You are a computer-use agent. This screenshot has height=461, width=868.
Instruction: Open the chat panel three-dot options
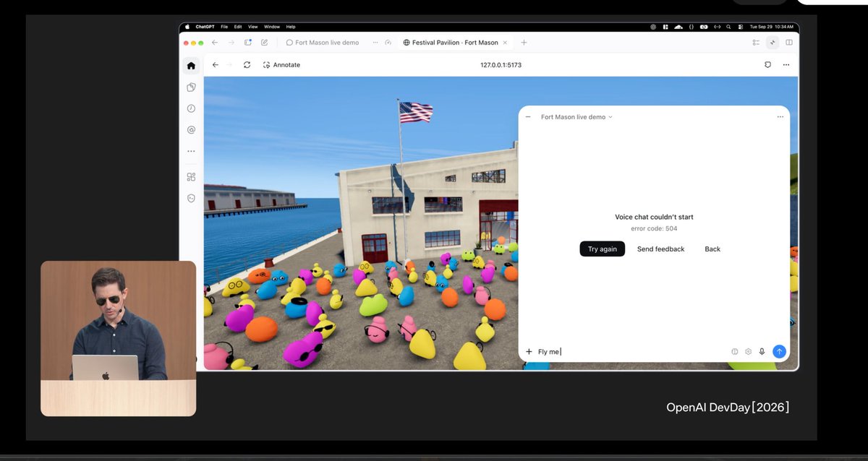(780, 117)
